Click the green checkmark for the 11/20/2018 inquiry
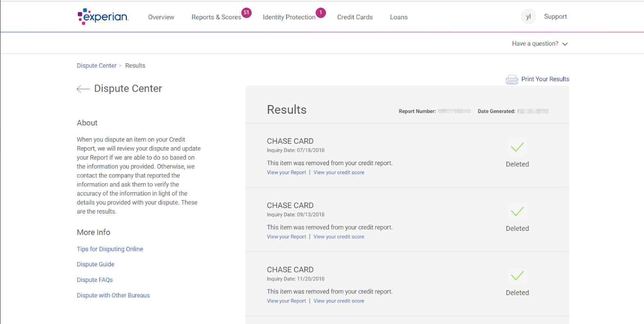 pyautogui.click(x=517, y=275)
